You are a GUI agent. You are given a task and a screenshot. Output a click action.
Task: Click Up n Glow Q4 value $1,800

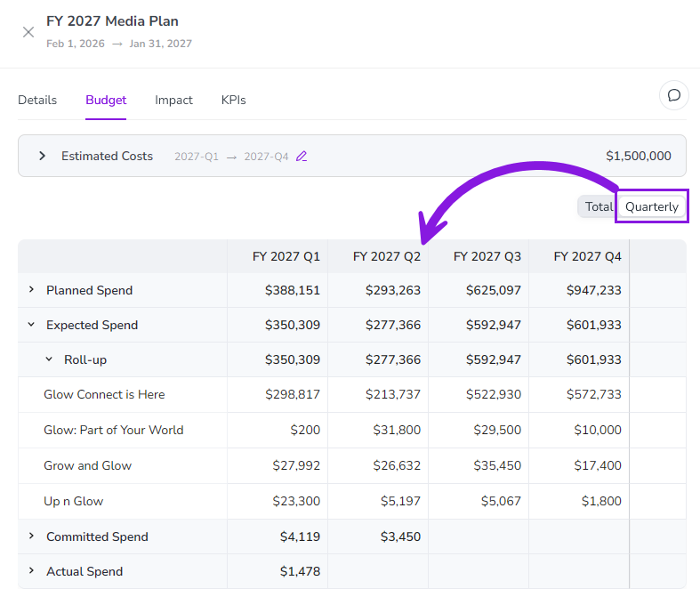click(601, 502)
